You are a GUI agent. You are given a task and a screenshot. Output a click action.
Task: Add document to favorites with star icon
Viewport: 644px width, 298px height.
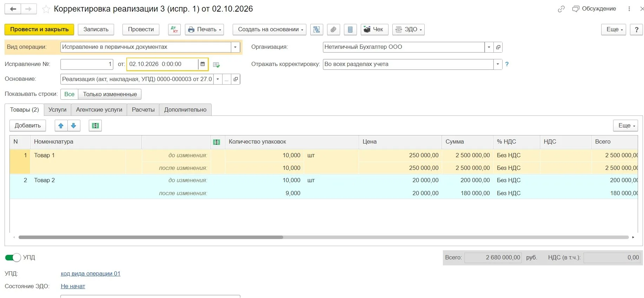46,9
